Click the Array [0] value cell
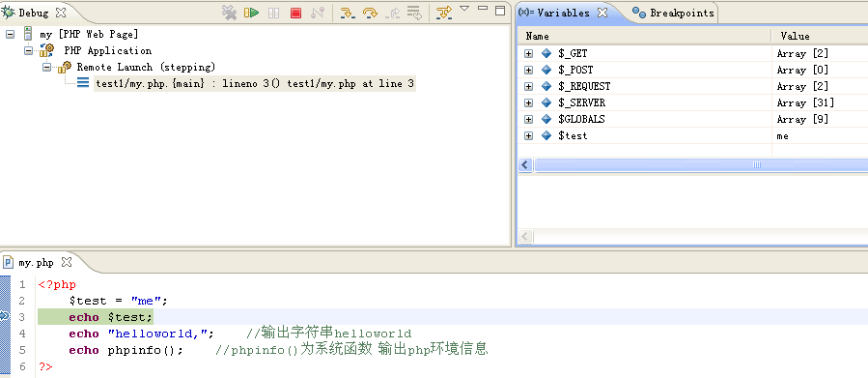Screen dimensions: 868x378 (802, 70)
